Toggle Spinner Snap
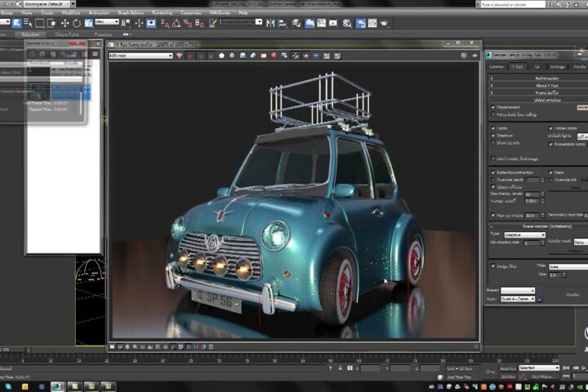This screenshot has width=588, height=392. point(200,23)
